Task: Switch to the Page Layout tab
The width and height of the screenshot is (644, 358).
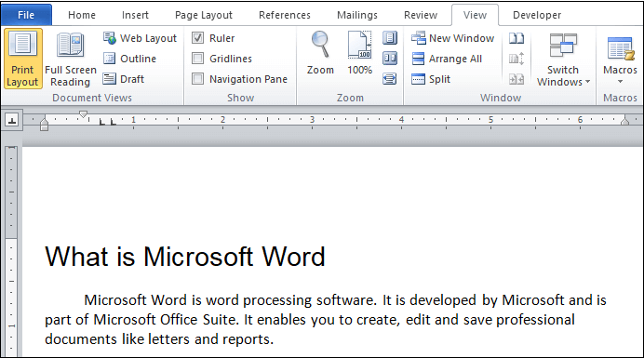Action: 204,15
